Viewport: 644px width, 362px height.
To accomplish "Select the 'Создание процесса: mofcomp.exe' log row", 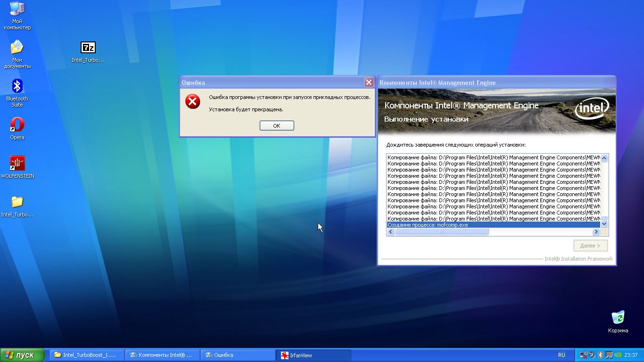I will coord(493,225).
